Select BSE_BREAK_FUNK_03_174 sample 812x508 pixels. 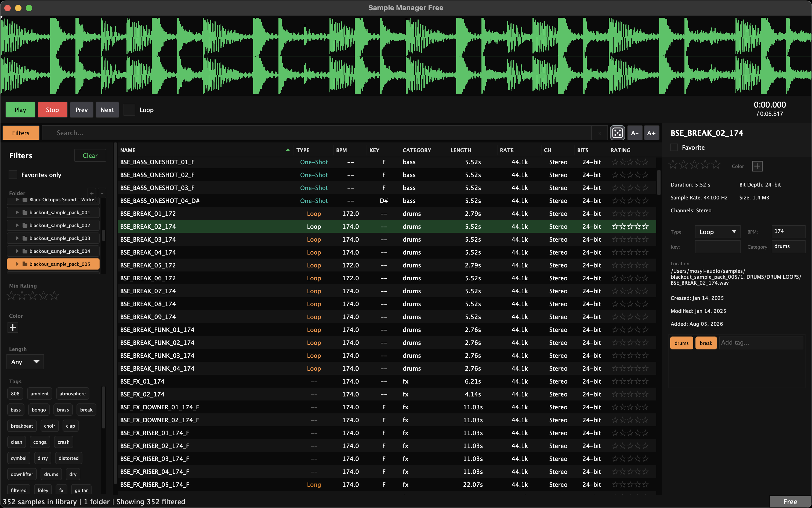click(387, 355)
